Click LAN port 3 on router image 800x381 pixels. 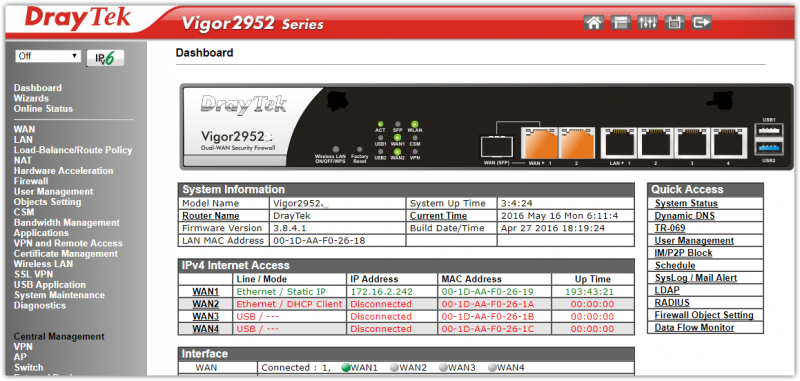click(x=692, y=143)
